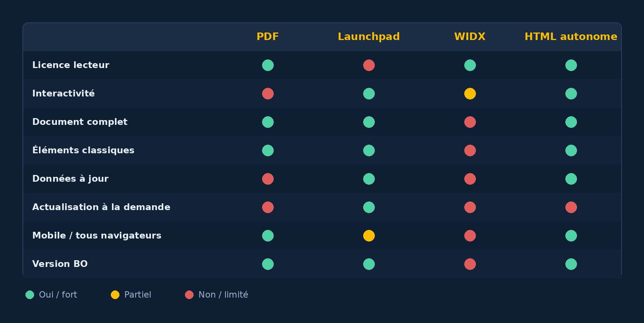Click the red dot for WIDX Données à jour

470,179
